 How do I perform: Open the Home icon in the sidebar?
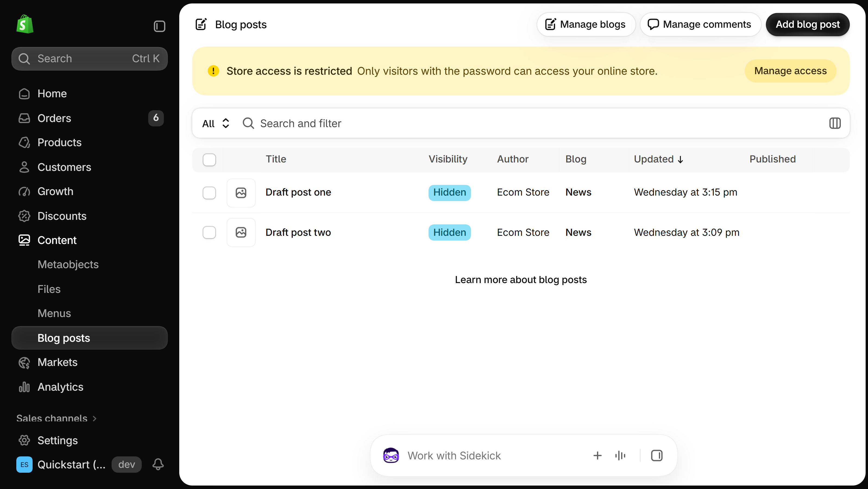point(24,94)
